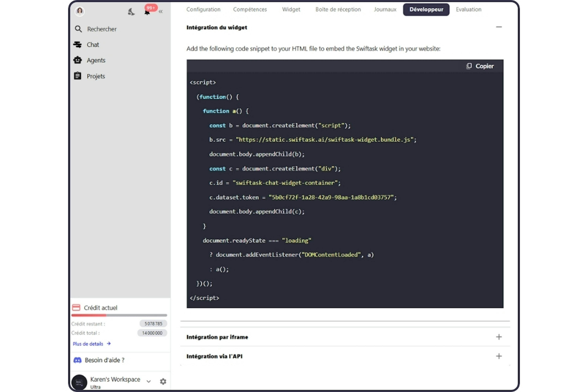Click Karen's Workspace dropdown
This screenshot has width=588, height=392.
click(148, 381)
